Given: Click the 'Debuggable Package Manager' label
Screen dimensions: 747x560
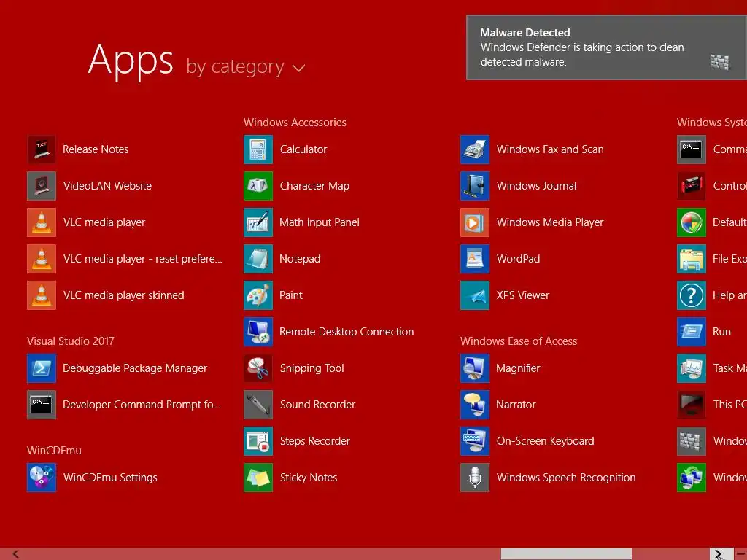Looking at the screenshot, I should pos(135,368).
